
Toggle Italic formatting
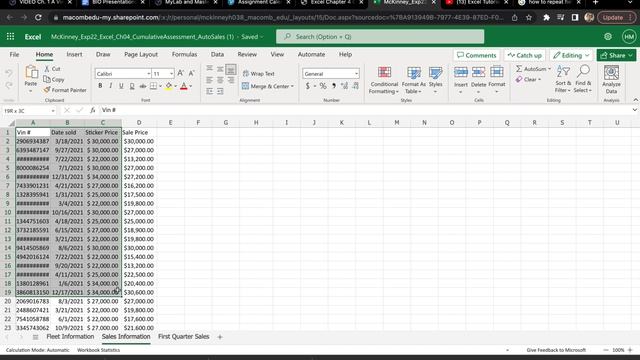(x=111, y=86)
